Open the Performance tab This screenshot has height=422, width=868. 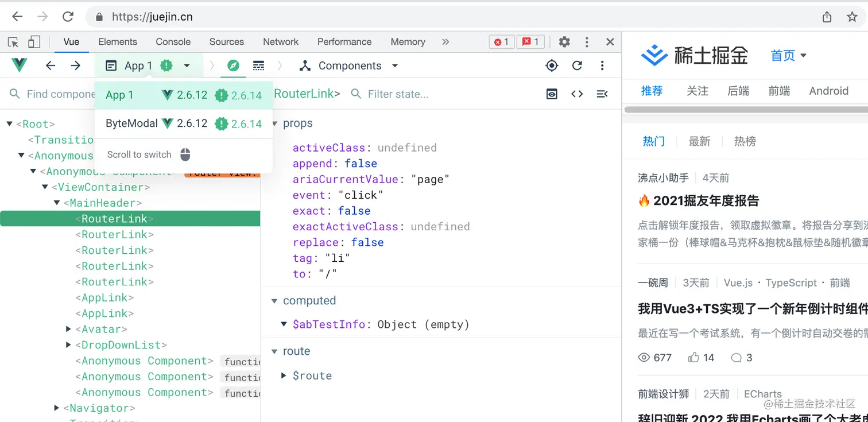click(x=344, y=42)
